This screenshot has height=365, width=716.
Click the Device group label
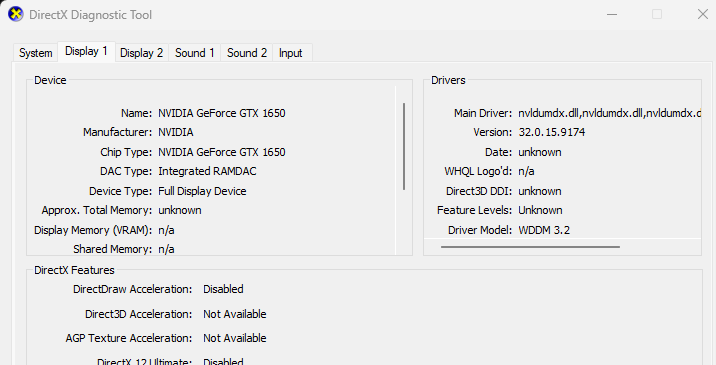pyautogui.click(x=50, y=80)
